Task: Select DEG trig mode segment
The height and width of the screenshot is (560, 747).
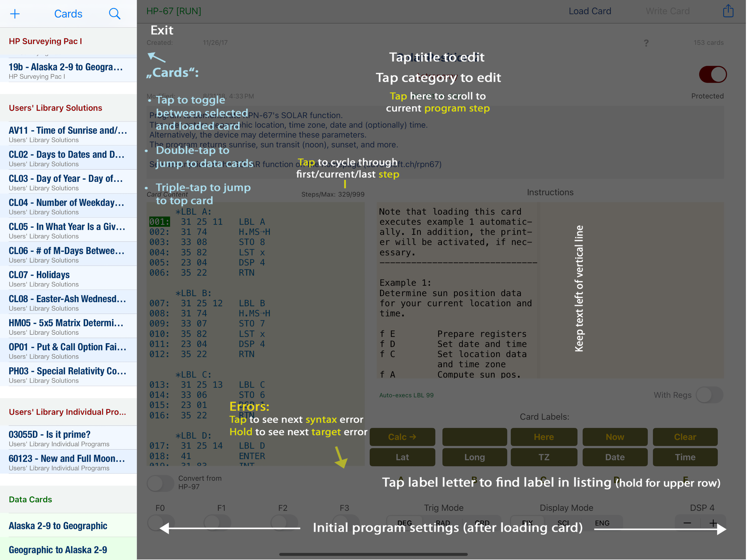Action: (x=404, y=523)
